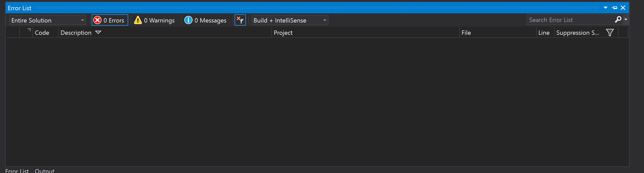Click the pin icon on the Error List panel
The height and width of the screenshot is (173, 644).
[614, 7]
